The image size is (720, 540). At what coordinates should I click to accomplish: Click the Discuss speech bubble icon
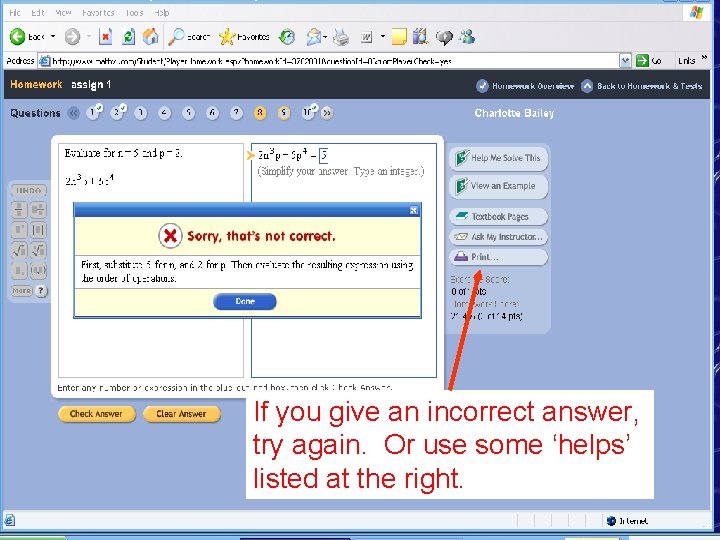(x=444, y=37)
